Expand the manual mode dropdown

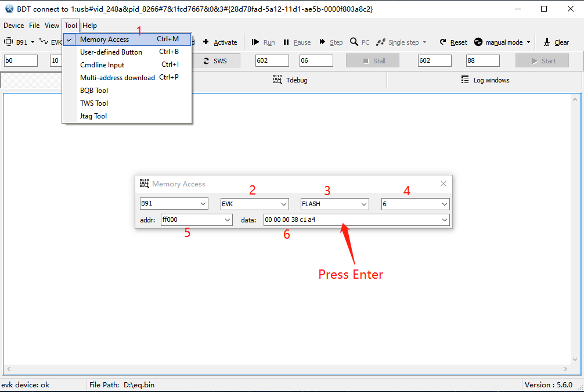528,42
